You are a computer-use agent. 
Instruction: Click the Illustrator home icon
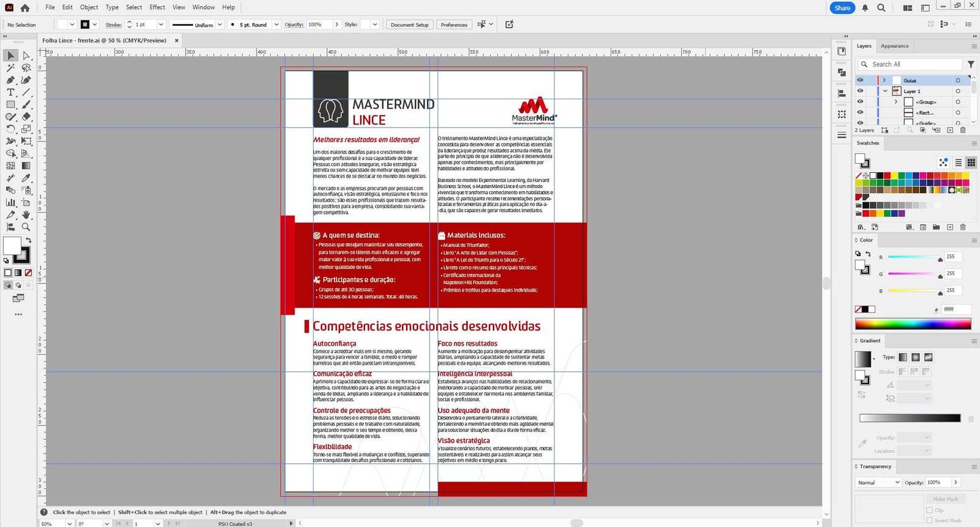pos(25,8)
